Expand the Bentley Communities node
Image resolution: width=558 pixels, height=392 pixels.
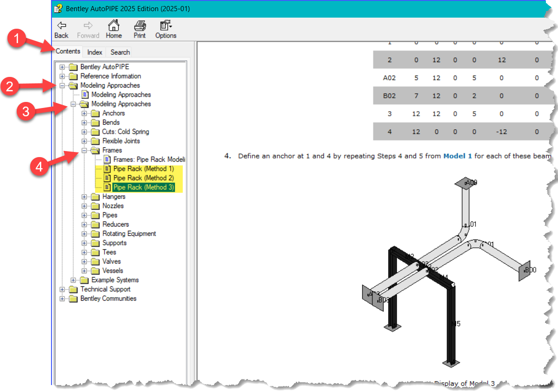point(62,298)
